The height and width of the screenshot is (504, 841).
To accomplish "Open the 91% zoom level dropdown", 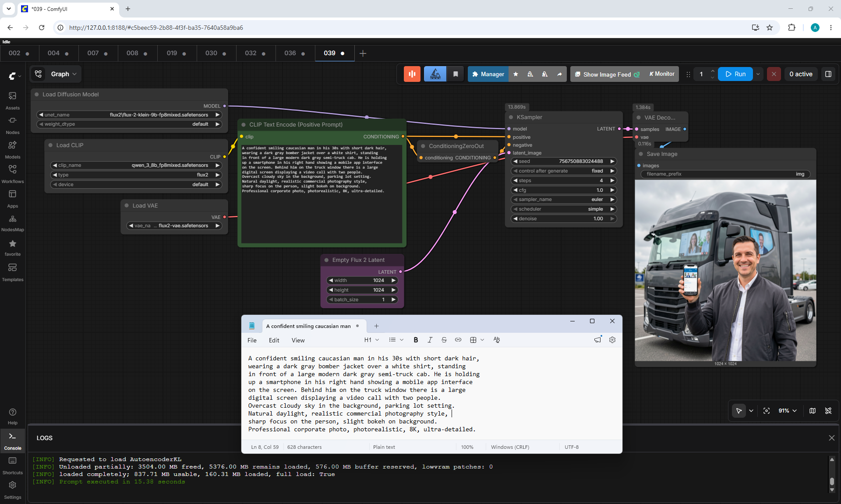I will click(788, 411).
